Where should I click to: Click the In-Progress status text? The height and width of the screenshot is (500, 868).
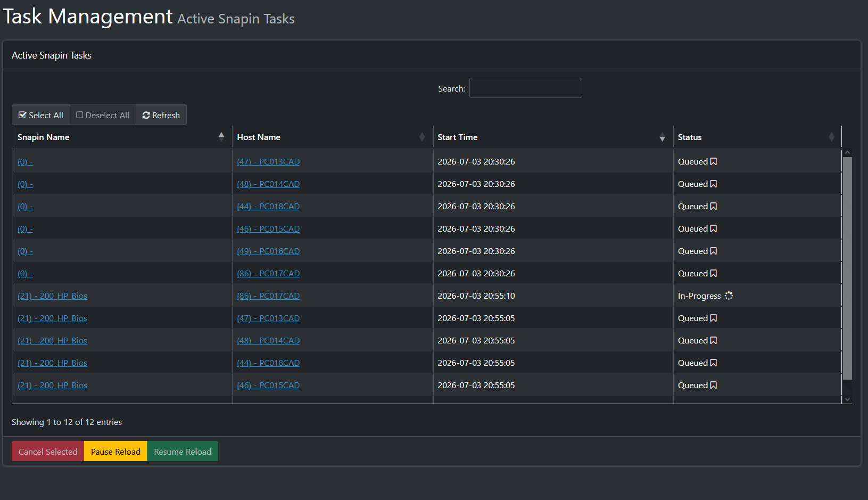[x=699, y=296]
